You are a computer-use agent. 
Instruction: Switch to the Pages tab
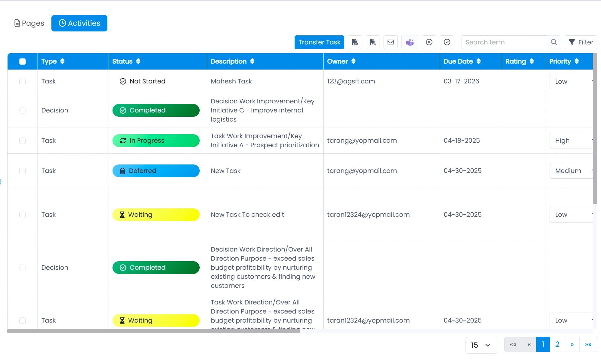point(29,23)
